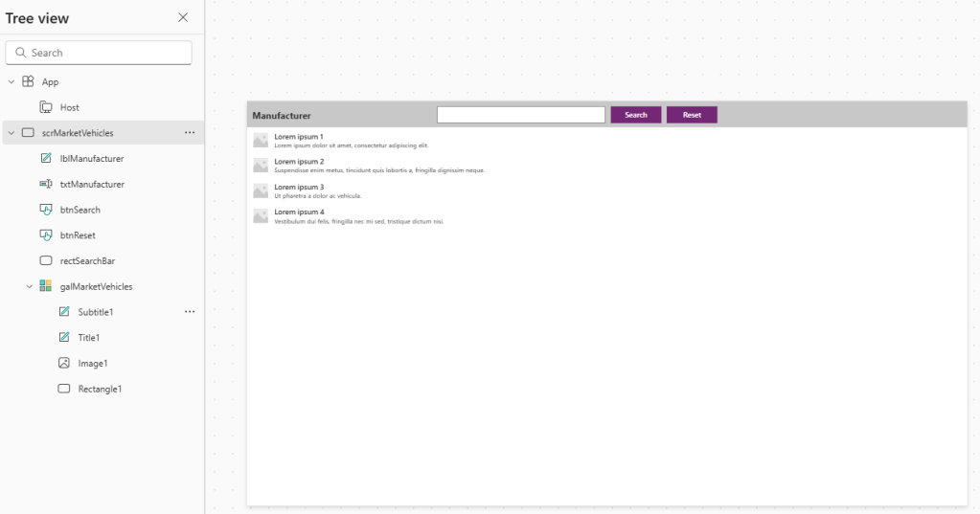Viewport: 980px width, 514px height.
Task: Click the btnReset button icon
Action: [46, 235]
